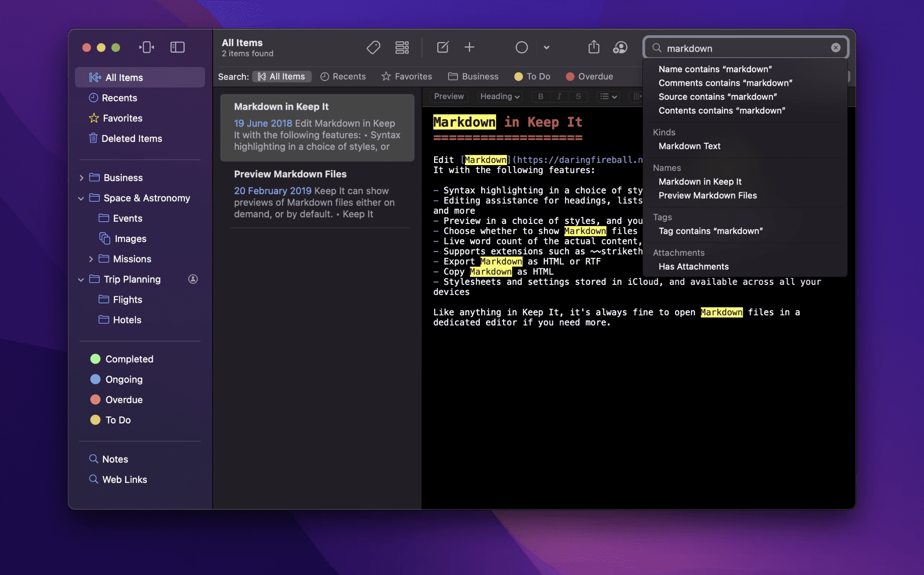Click the share icon in toolbar

594,47
